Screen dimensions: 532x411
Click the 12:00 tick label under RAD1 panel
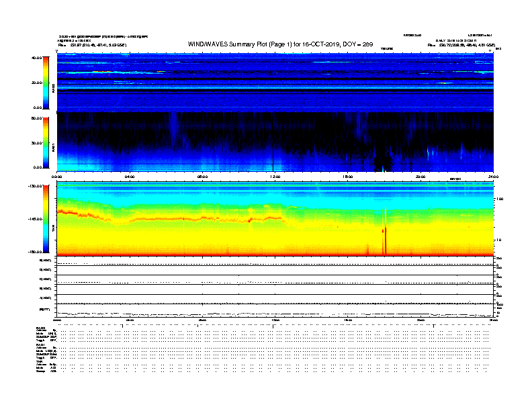coord(275,177)
